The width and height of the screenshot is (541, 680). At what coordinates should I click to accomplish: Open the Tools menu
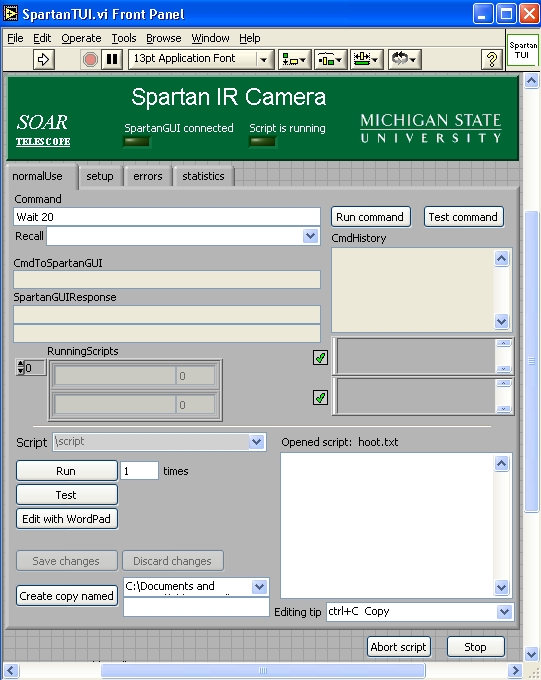pyautogui.click(x=124, y=38)
